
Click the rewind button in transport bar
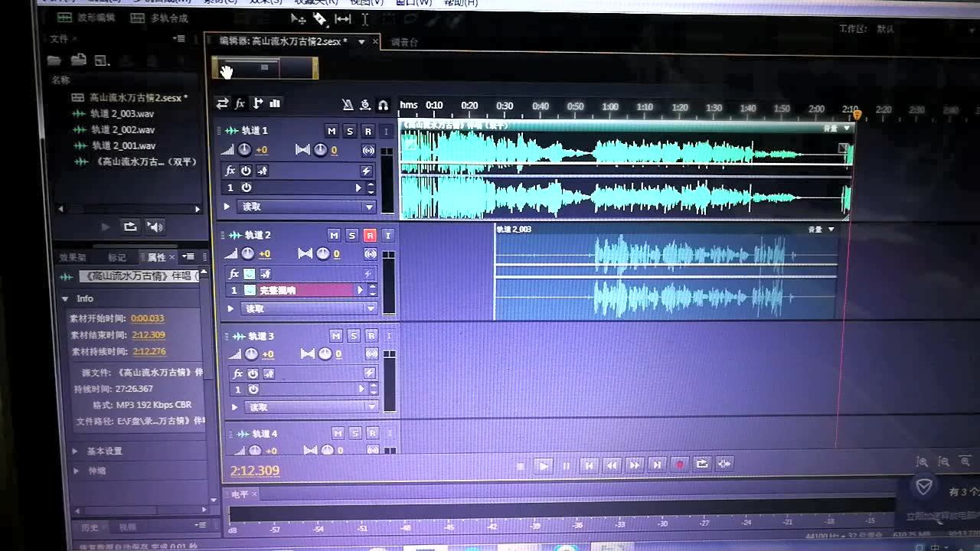(x=611, y=465)
